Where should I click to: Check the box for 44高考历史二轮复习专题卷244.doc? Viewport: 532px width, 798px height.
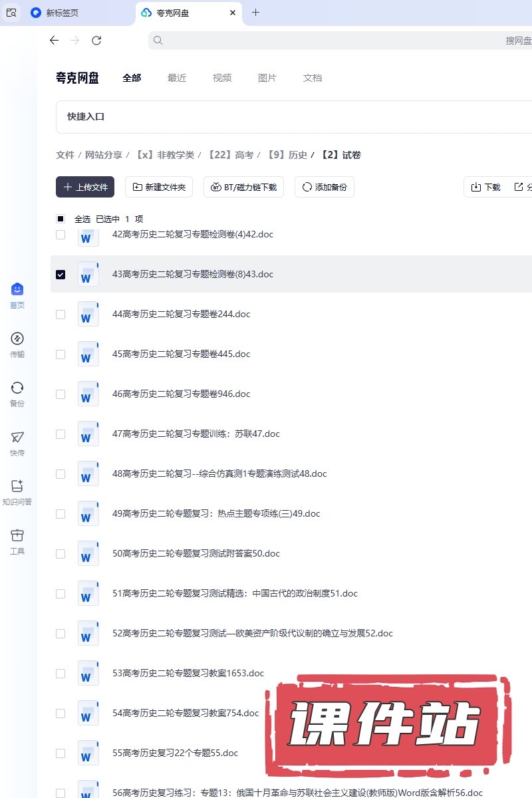[61, 315]
